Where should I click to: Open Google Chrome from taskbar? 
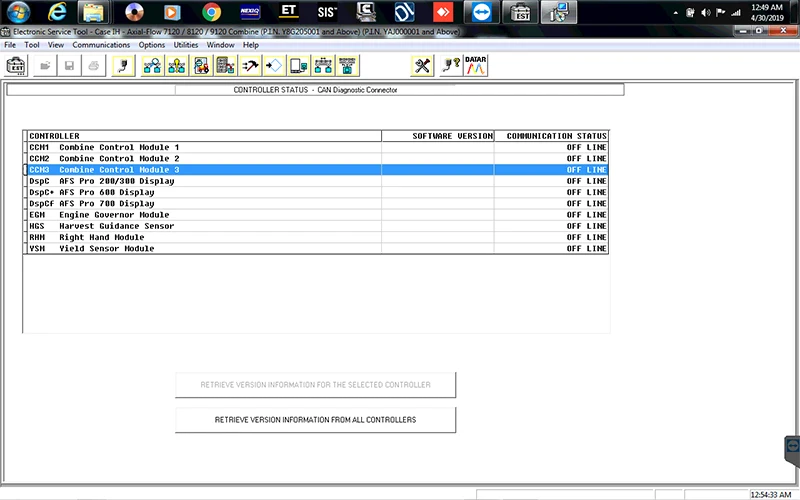pyautogui.click(x=211, y=12)
